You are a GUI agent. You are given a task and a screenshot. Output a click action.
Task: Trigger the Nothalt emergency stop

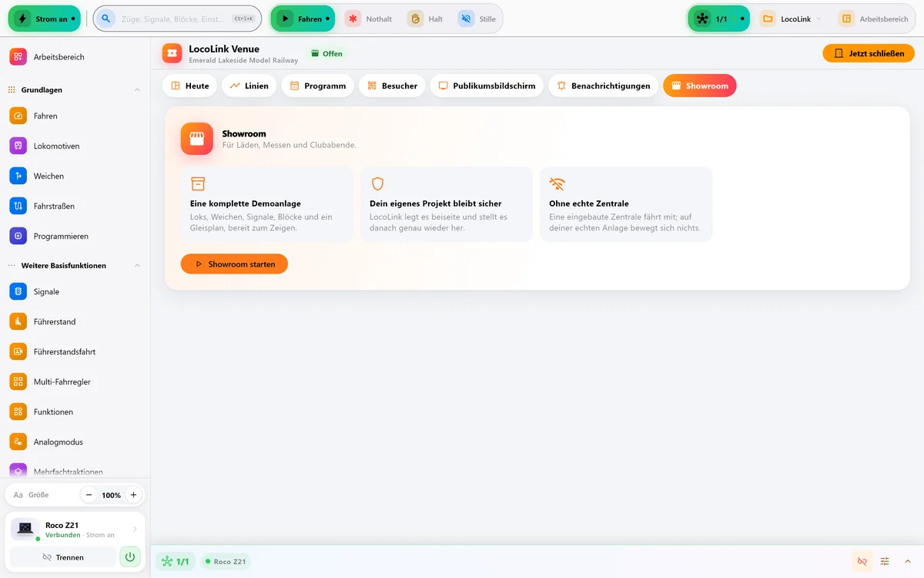pyautogui.click(x=369, y=18)
